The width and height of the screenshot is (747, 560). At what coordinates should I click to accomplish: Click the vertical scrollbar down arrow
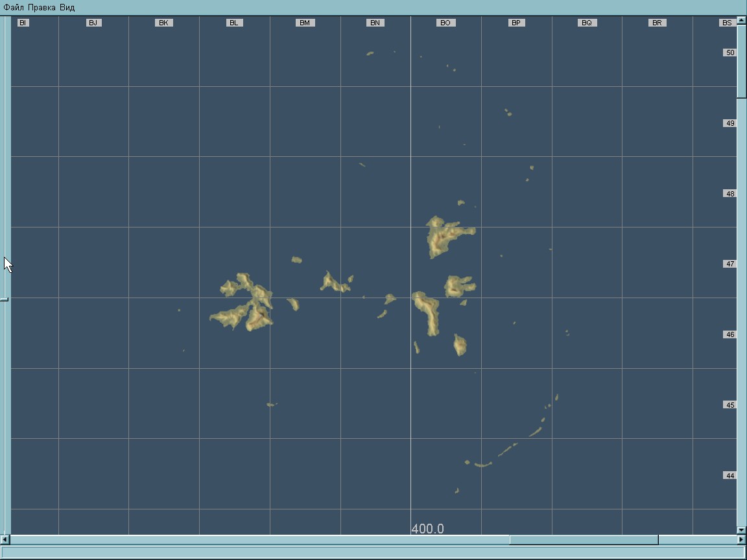(741, 530)
